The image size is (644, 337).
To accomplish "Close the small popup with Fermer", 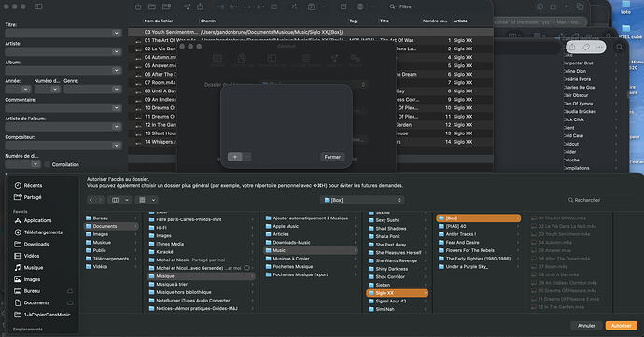I will tap(332, 157).
